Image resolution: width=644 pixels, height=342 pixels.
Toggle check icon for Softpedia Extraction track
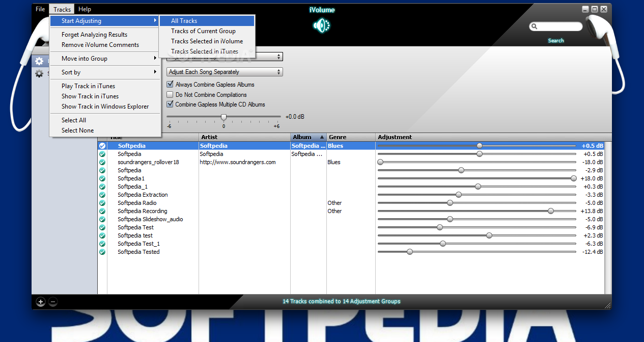pyautogui.click(x=102, y=195)
